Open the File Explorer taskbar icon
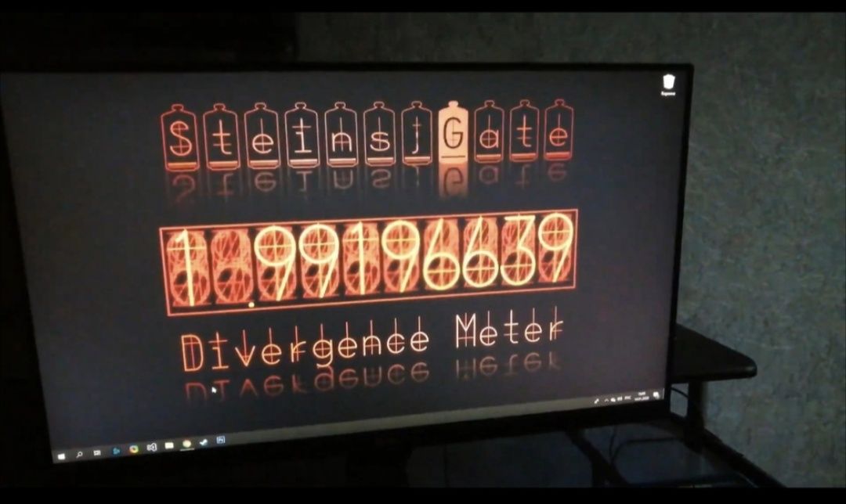 point(169,445)
